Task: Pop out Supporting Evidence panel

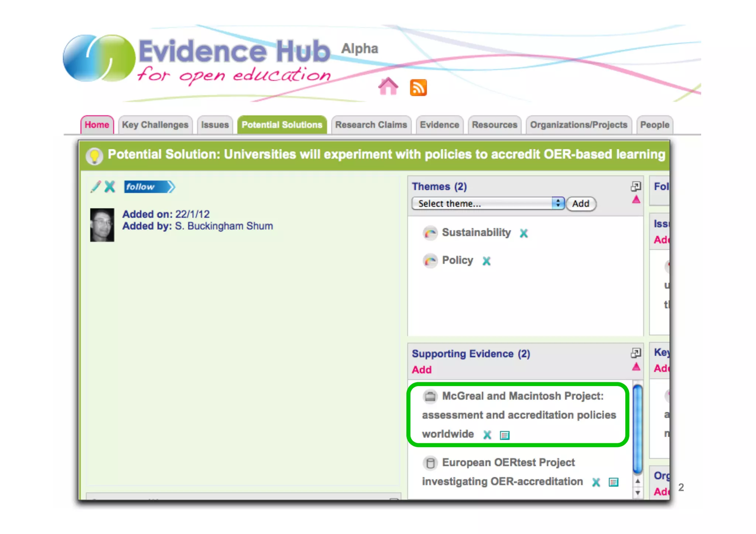Action: (636, 353)
